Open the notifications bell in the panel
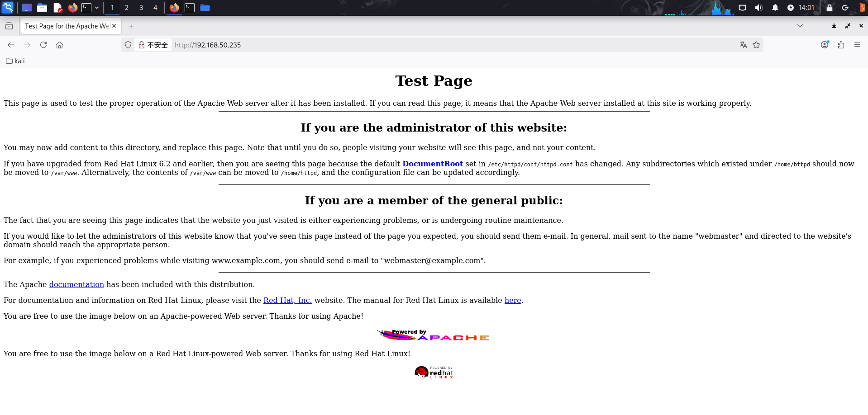Image resolution: width=868 pixels, height=415 pixels. [775, 8]
